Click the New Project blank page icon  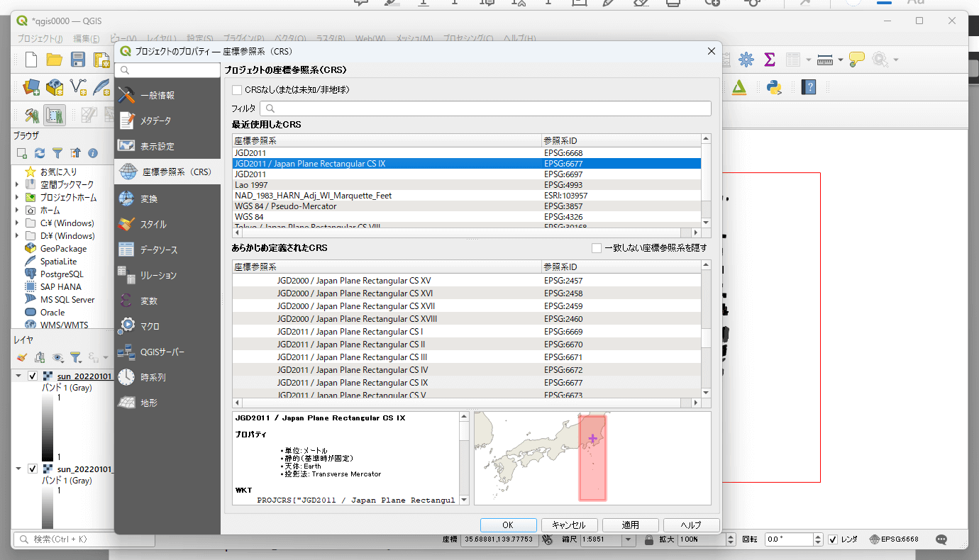tap(31, 60)
